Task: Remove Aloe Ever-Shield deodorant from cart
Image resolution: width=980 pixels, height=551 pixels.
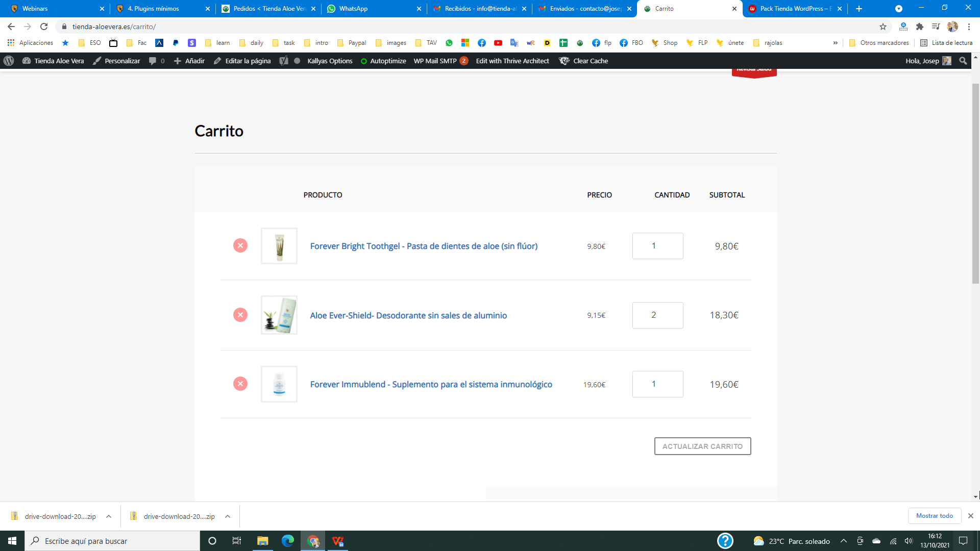Action: [x=240, y=315]
